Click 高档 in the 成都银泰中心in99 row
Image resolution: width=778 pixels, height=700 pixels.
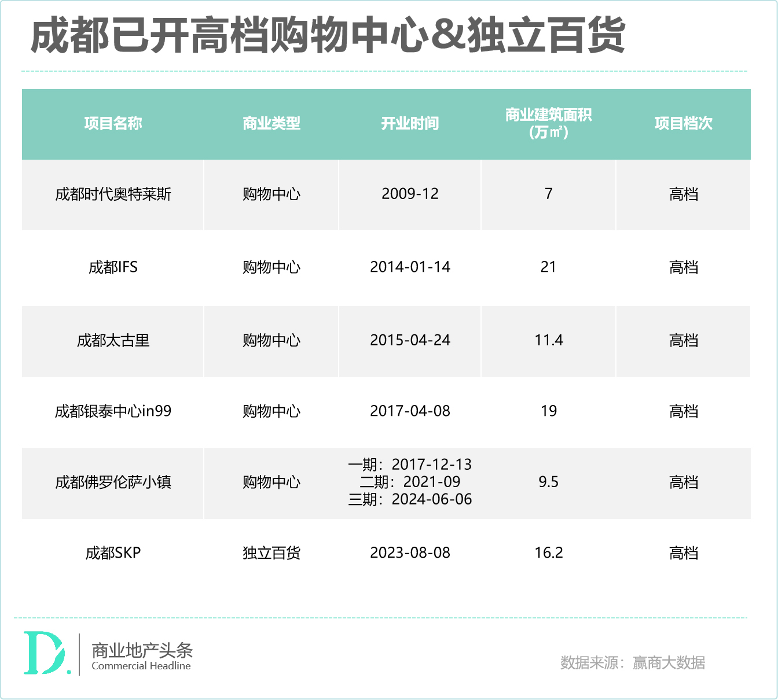(x=684, y=411)
